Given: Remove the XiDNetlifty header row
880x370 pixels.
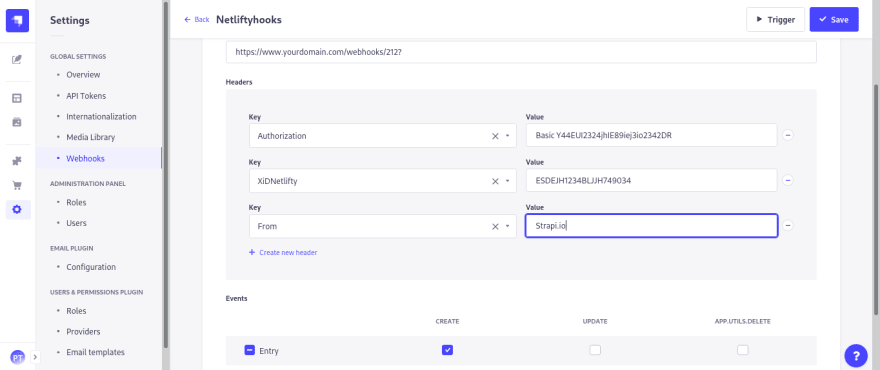Looking at the screenshot, I should click(788, 180).
